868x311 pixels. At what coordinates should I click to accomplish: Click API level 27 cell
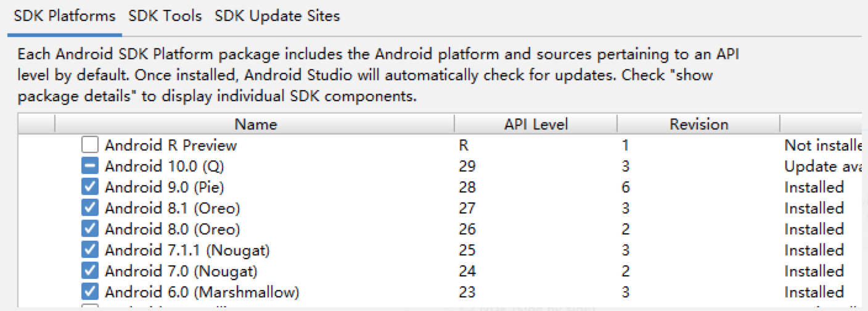coord(467,208)
